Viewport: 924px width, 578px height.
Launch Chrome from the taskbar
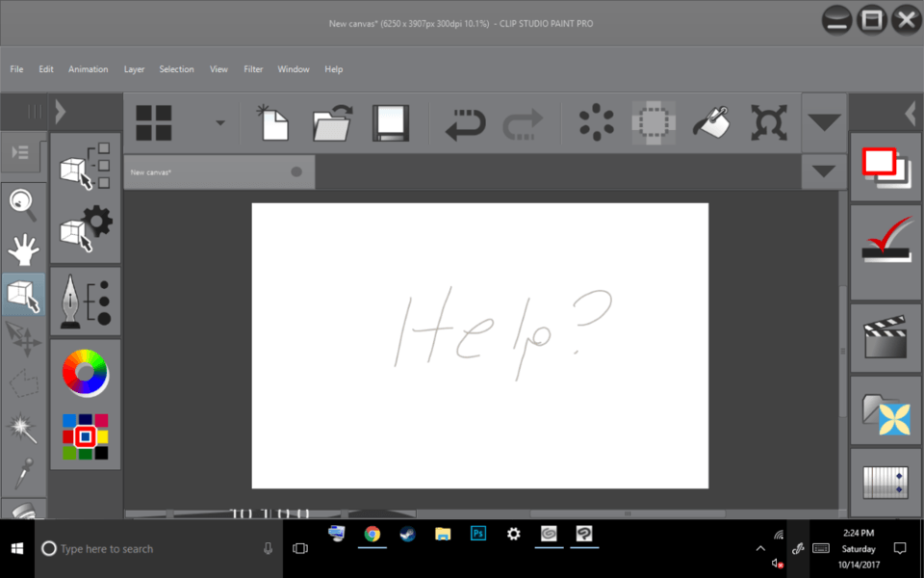click(x=372, y=535)
